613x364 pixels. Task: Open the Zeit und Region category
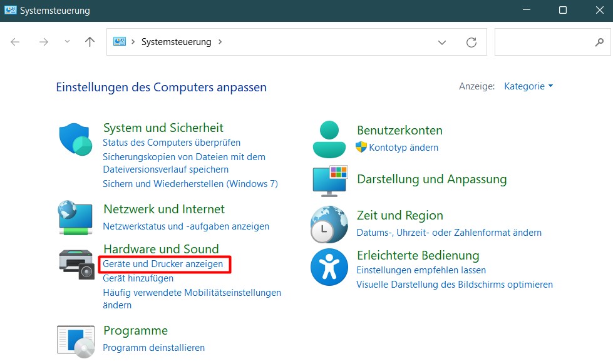pyautogui.click(x=400, y=215)
